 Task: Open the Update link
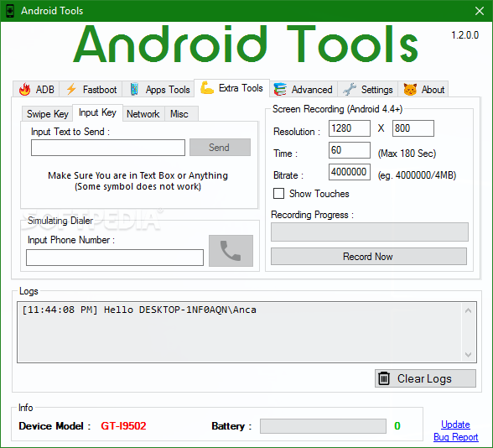(x=455, y=425)
